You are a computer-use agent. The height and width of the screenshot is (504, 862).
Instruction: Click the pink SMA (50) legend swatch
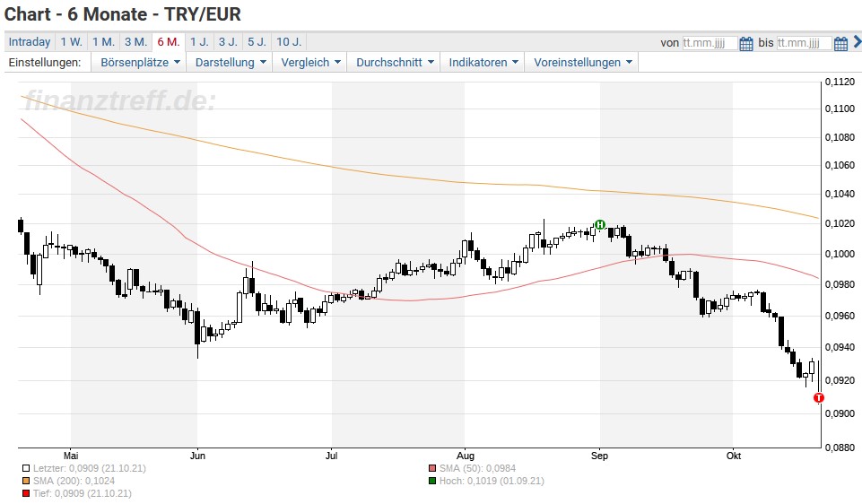pos(432,469)
